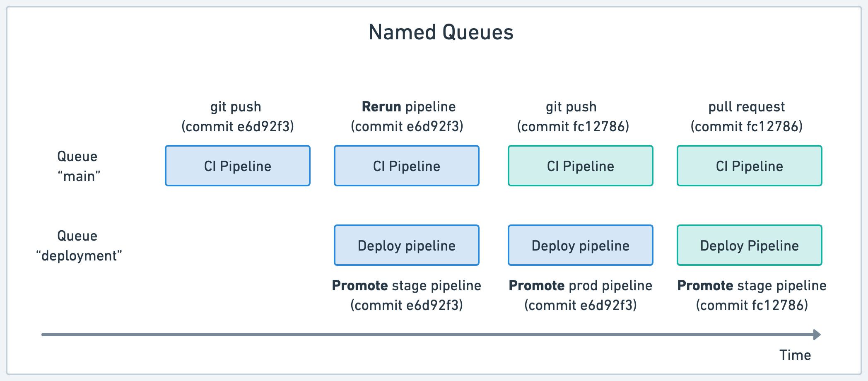Click the Rerun pipeline (commit e6d92f3) caption
The image size is (868, 381).
pyautogui.click(x=407, y=116)
